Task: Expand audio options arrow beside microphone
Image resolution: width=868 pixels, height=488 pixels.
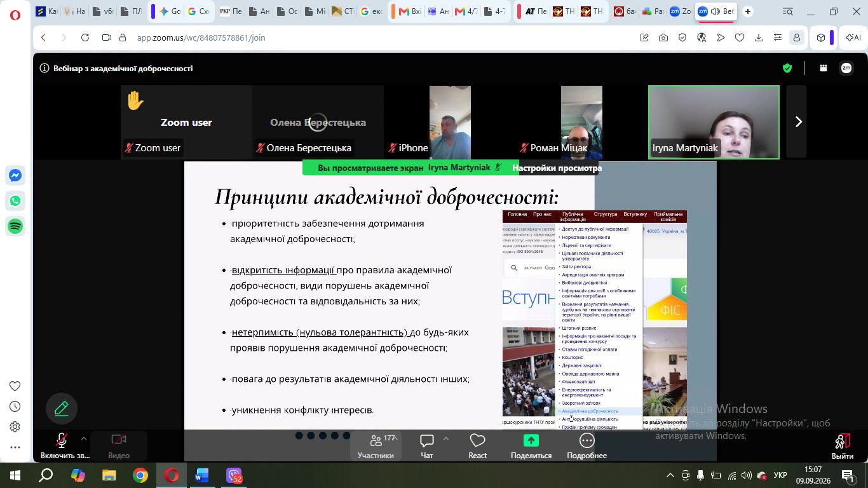Action: (x=83, y=438)
